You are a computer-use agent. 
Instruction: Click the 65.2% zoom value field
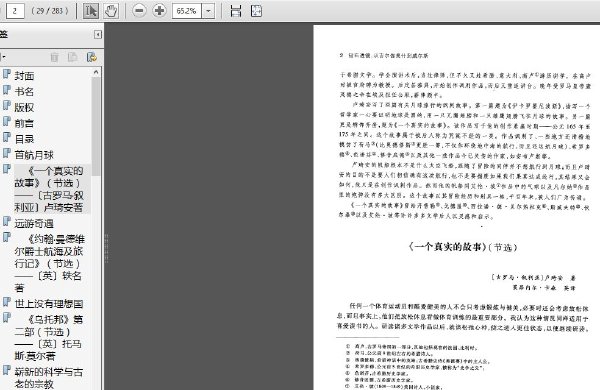(187, 11)
